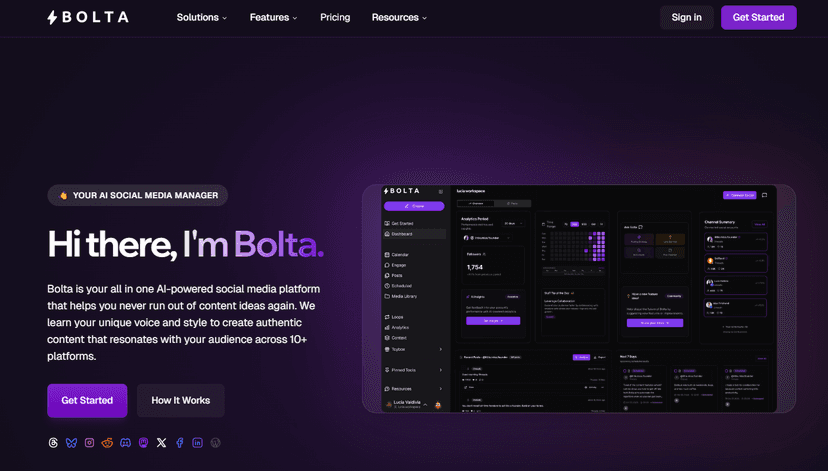The image size is (828, 471).
Task: Click View All in Channel Summary preview
Action: (x=759, y=224)
